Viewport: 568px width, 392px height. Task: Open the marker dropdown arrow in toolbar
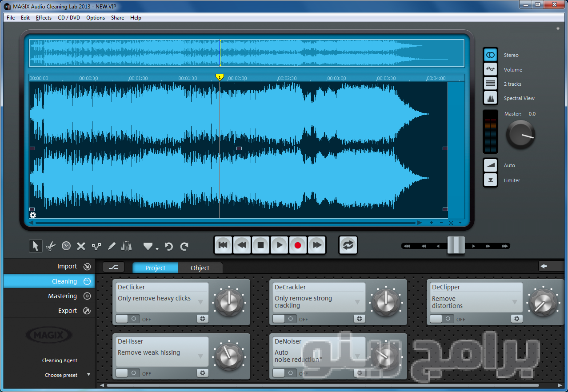click(x=157, y=249)
